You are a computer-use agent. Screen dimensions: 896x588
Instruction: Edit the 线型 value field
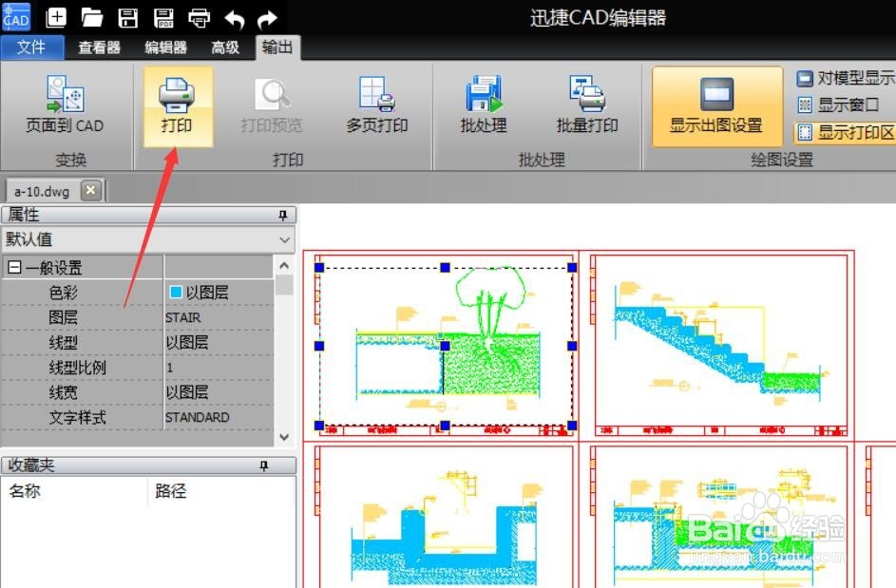click(x=219, y=342)
